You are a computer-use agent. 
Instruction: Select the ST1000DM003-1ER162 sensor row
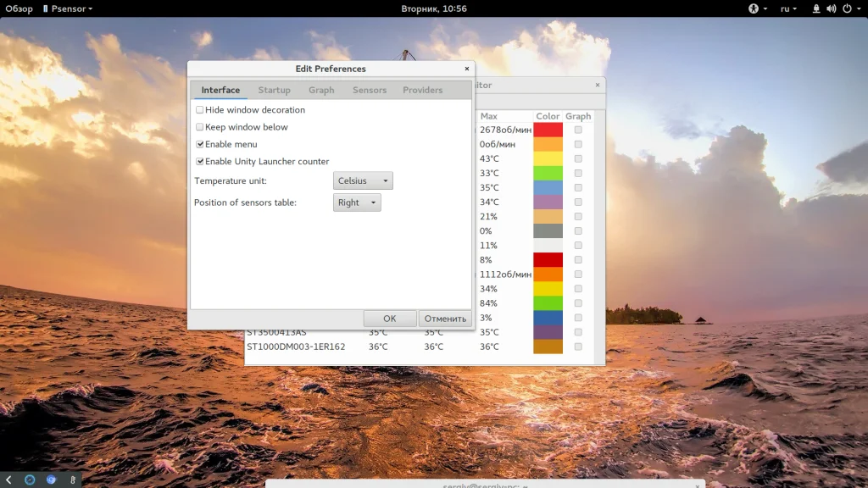pyautogui.click(x=297, y=347)
